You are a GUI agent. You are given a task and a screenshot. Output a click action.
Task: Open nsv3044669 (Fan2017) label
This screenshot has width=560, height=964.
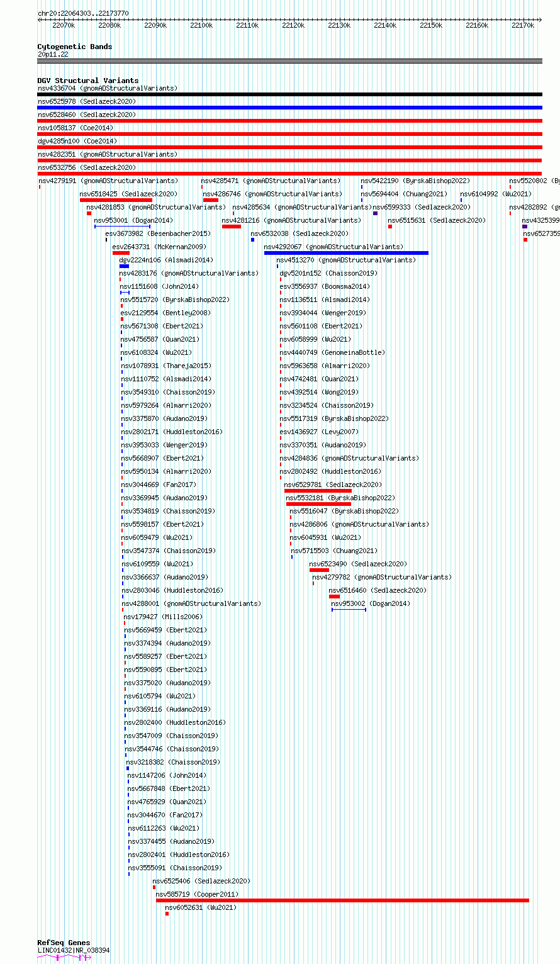(159, 485)
